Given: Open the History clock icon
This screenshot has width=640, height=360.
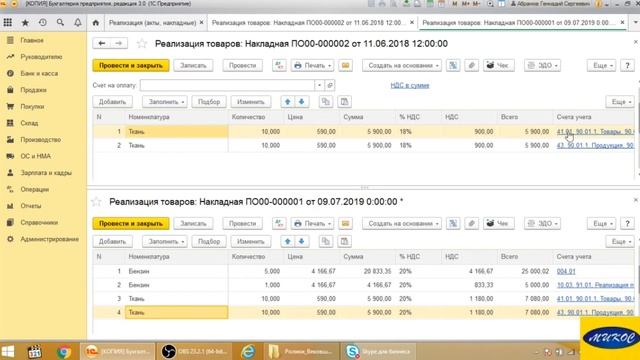Looking at the screenshot, I should 42,23.
